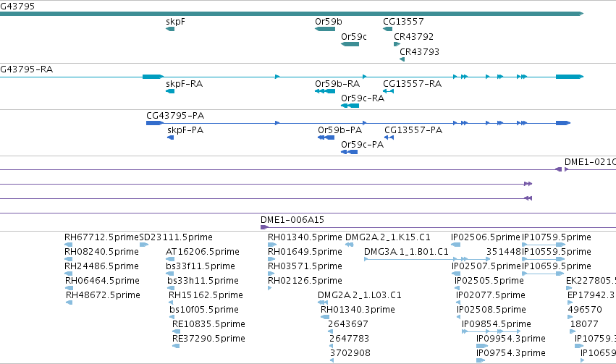Viewport: 616px width, 364px height.
Task: Select the IP02505.5prime EST label
Action: [x=489, y=281]
